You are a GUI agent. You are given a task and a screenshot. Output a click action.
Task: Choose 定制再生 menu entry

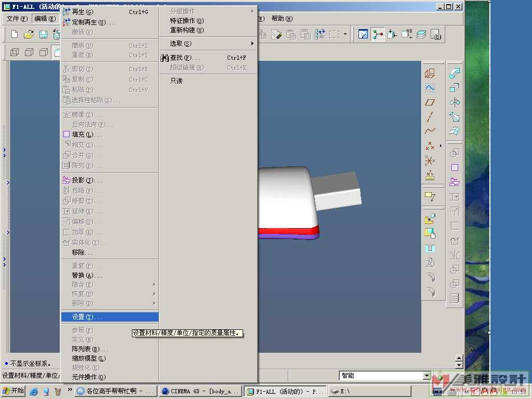(x=110, y=22)
